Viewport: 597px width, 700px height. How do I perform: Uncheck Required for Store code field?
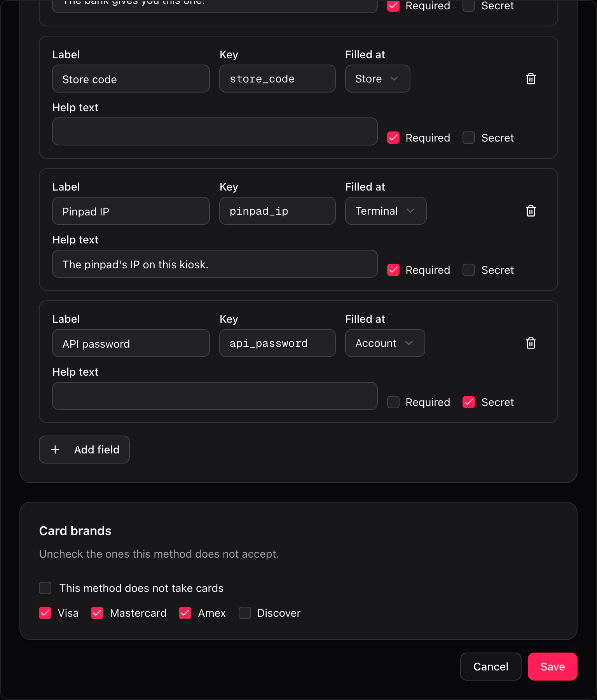393,138
